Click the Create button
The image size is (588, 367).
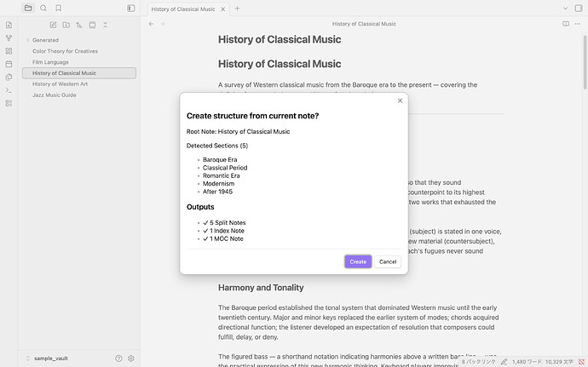click(358, 261)
